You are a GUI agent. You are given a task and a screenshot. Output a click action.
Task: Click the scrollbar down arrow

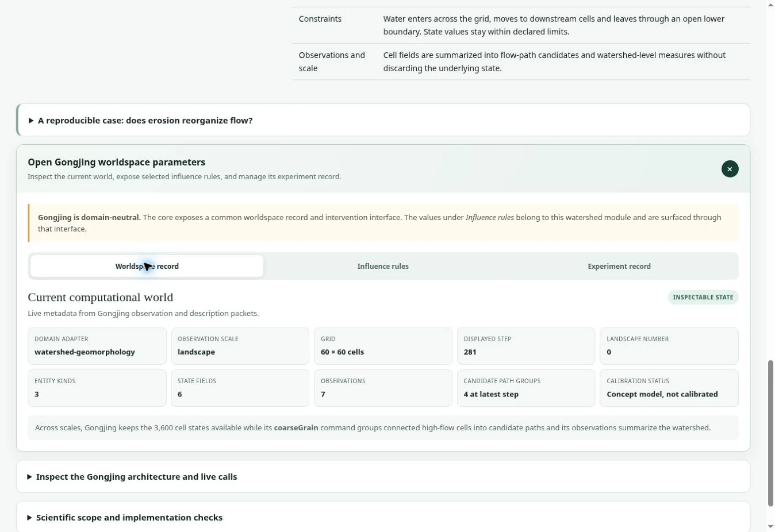coord(770,526)
